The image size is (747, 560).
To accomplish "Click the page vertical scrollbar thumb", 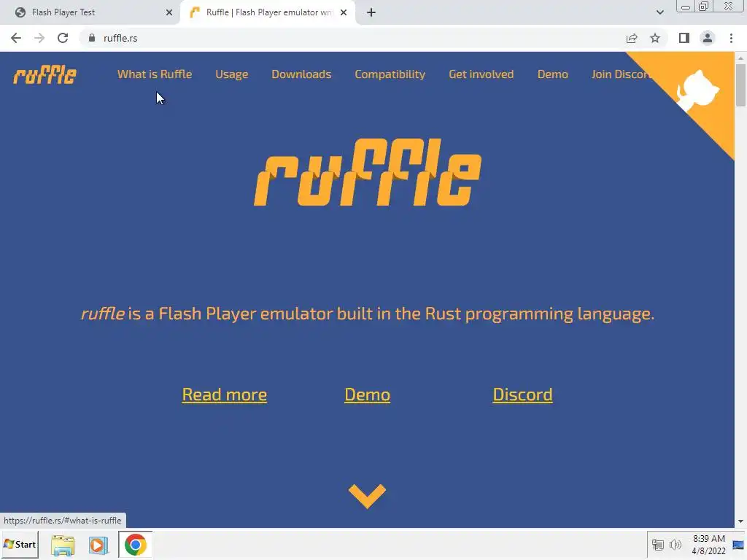I will (740, 85).
